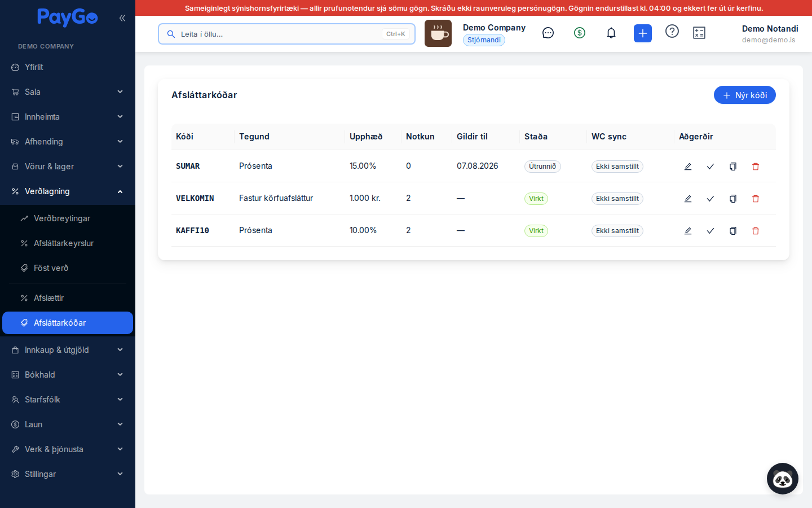Click the green dollar sign icon
Viewport: 812px width, 508px height.
point(580,33)
